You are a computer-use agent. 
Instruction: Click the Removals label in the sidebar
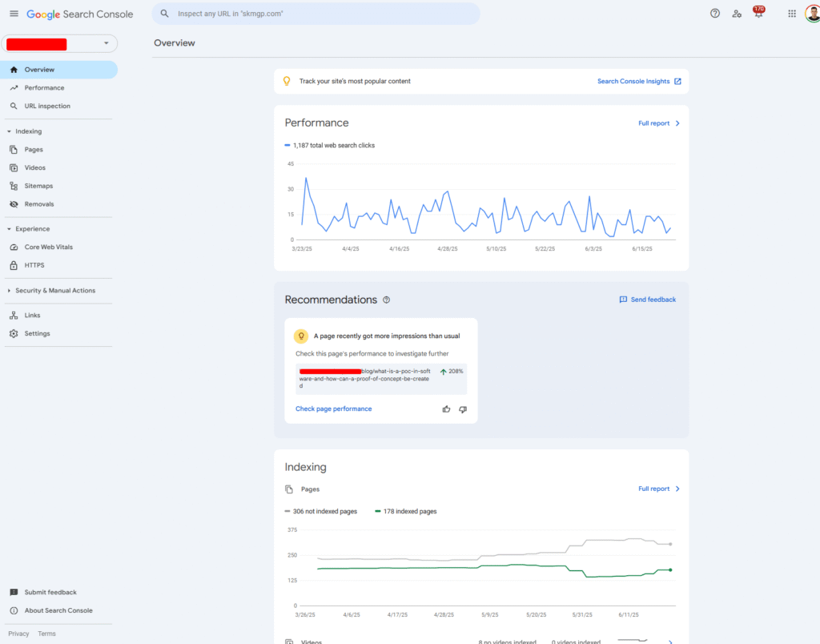[x=39, y=204]
